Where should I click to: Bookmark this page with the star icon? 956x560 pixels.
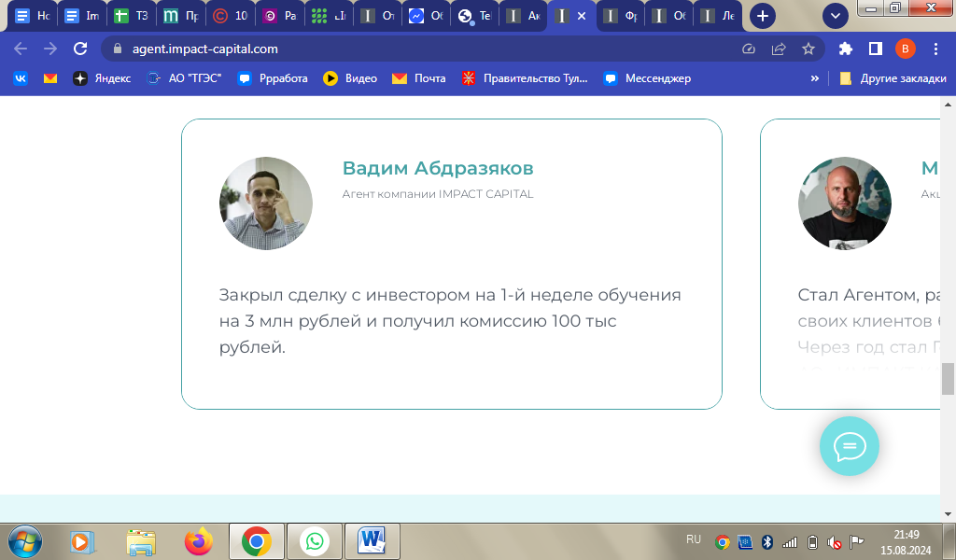point(808,49)
